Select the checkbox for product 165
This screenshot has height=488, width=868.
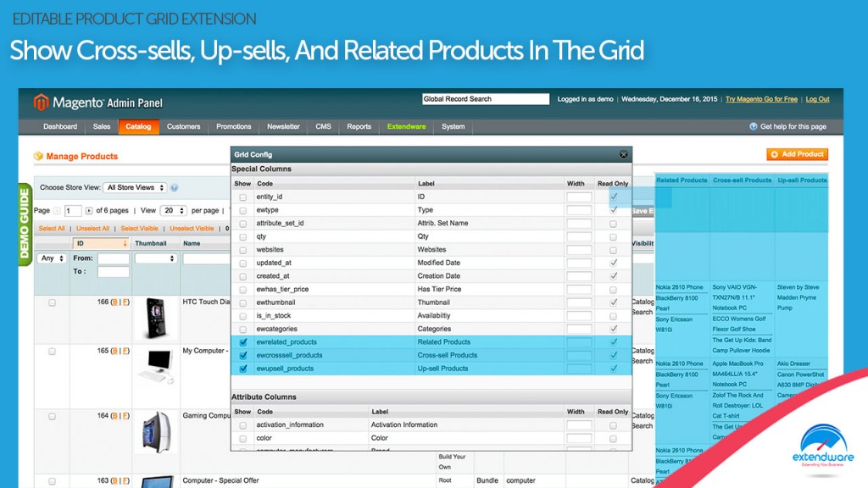(52, 352)
